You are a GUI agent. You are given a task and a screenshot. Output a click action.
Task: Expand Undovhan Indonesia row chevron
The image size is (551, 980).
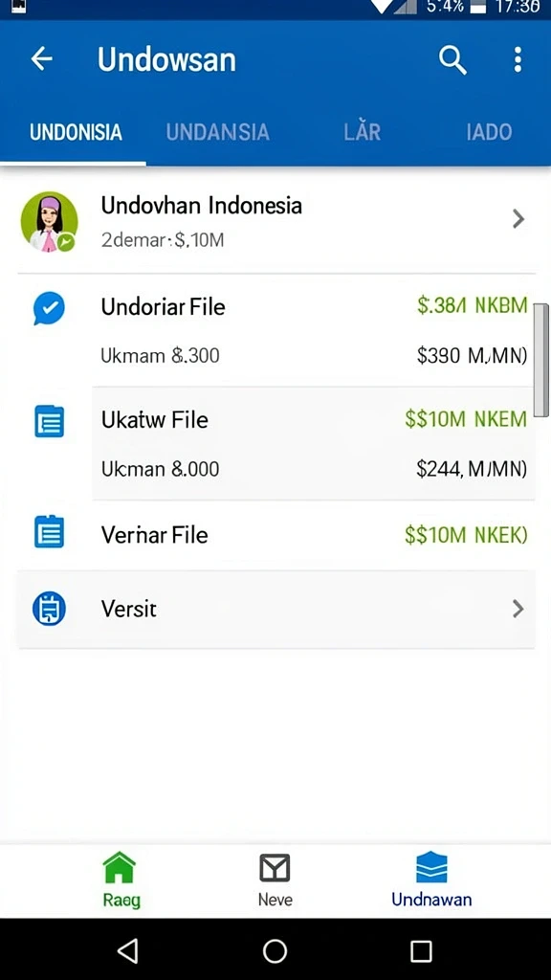coord(518,219)
